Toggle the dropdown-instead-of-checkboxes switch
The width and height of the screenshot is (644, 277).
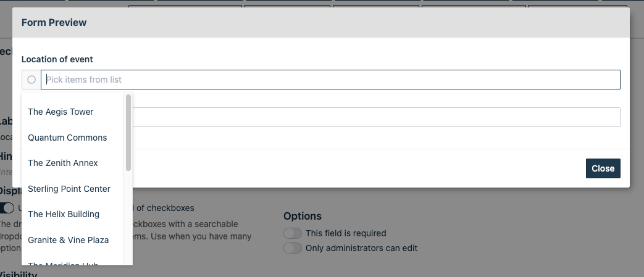[7, 208]
